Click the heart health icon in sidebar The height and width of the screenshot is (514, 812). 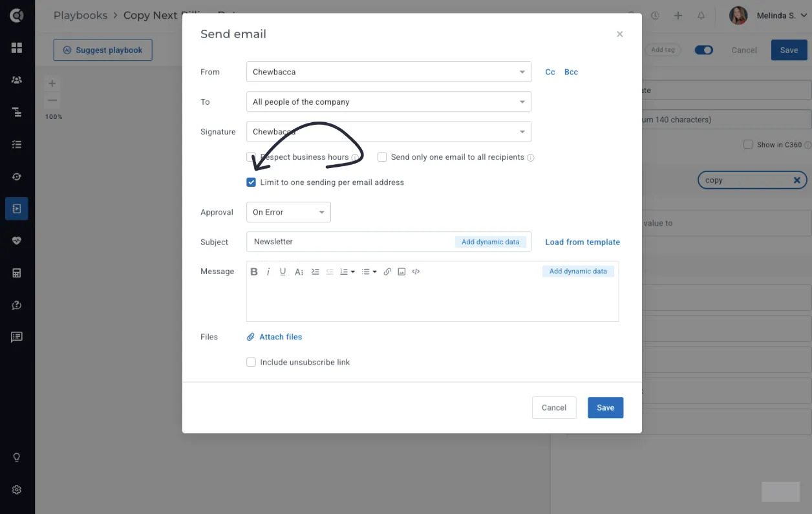tap(17, 241)
